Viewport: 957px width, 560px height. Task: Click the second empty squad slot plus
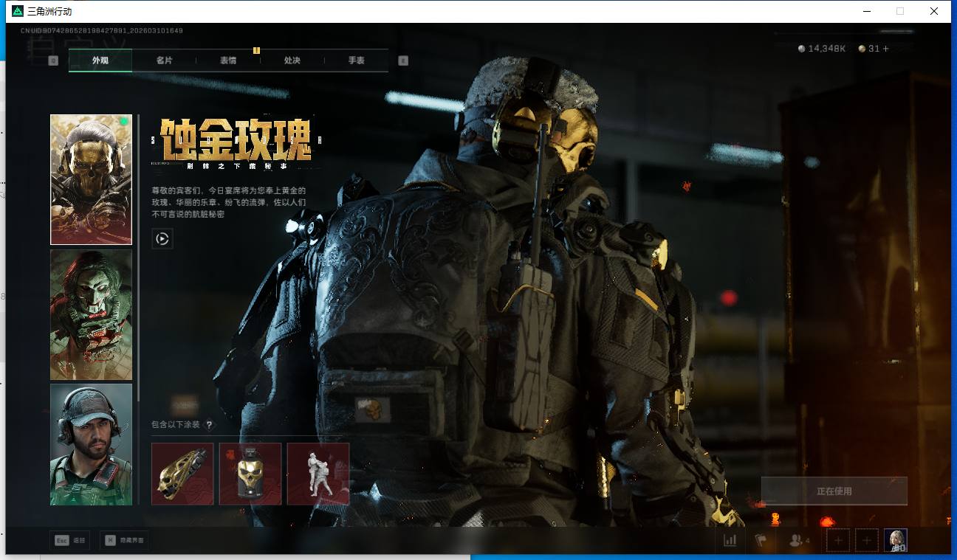[867, 541]
